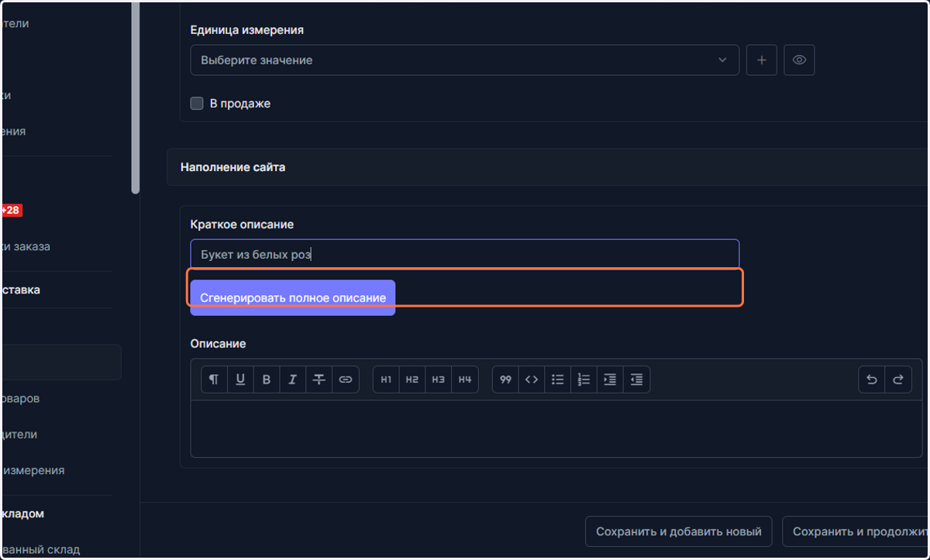The width and height of the screenshot is (930, 560).
Task: Open sidebar item ending in 'оваров'
Action: [20, 399]
